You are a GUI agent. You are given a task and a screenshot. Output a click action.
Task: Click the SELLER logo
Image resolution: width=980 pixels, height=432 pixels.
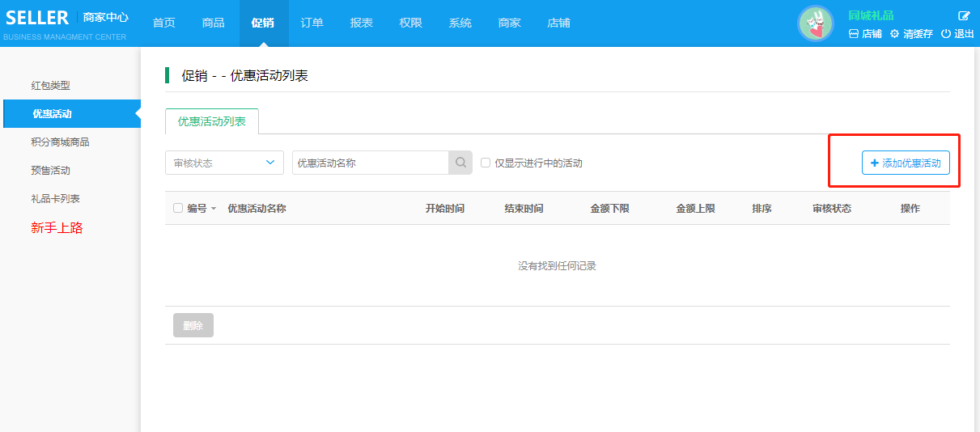point(39,18)
